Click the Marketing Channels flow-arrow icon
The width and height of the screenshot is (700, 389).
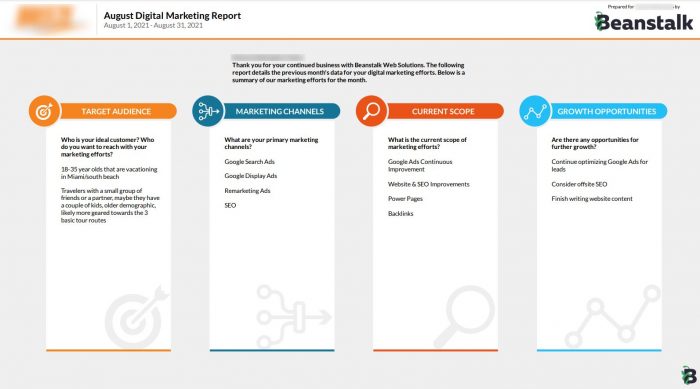208,111
